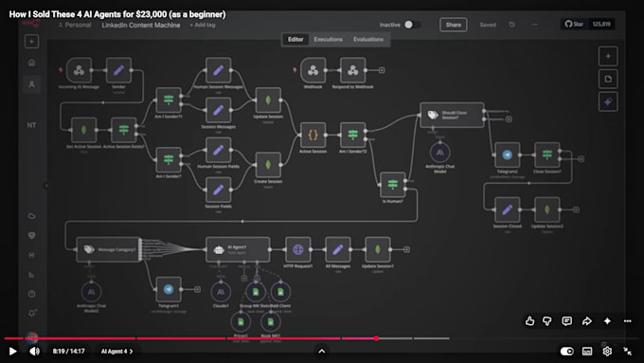This screenshot has width=644, height=363.
Task: Open the AI Agent 4 chapter list
Action: click(x=117, y=352)
